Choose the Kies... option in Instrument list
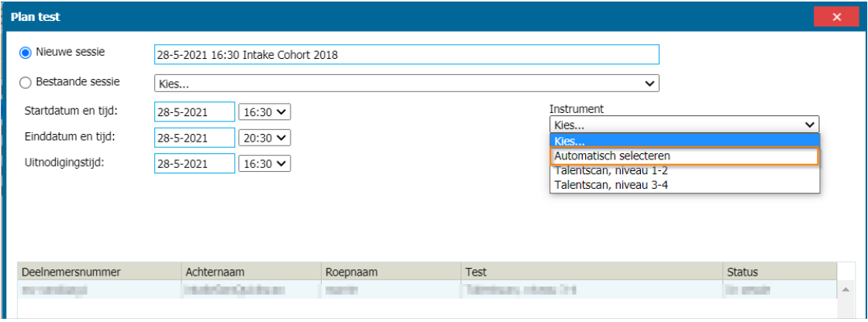Screen dimensions: 868x322 (x=684, y=142)
